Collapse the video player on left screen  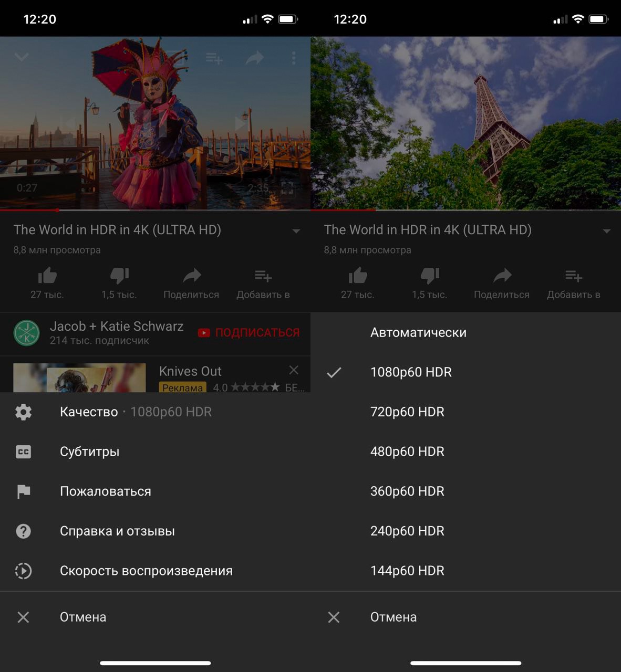(x=22, y=57)
